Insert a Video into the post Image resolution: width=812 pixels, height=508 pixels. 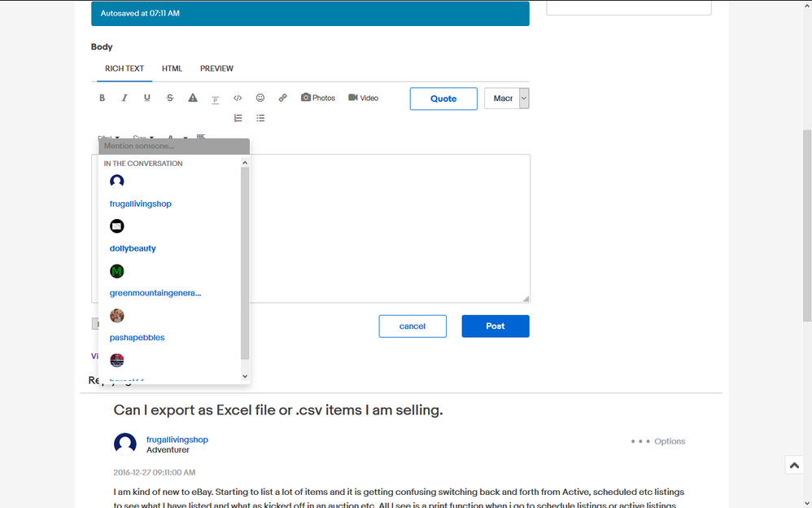[363, 98]
